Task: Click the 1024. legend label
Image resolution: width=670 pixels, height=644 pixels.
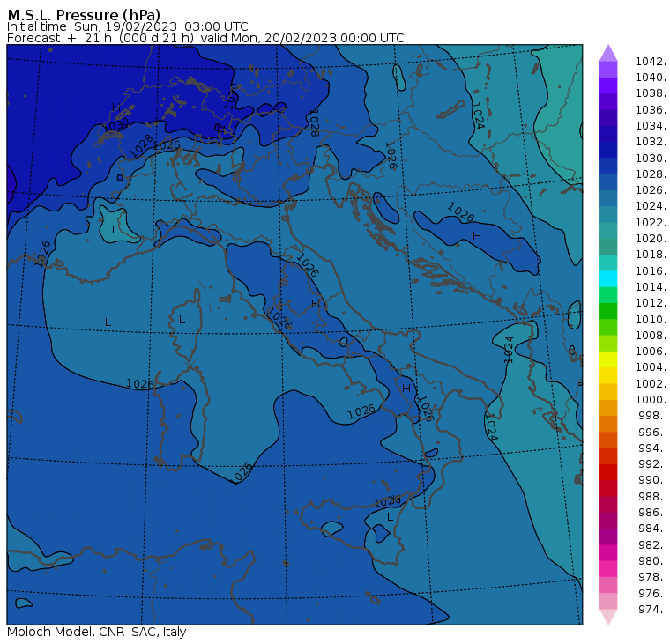Action: coord(651,206)
